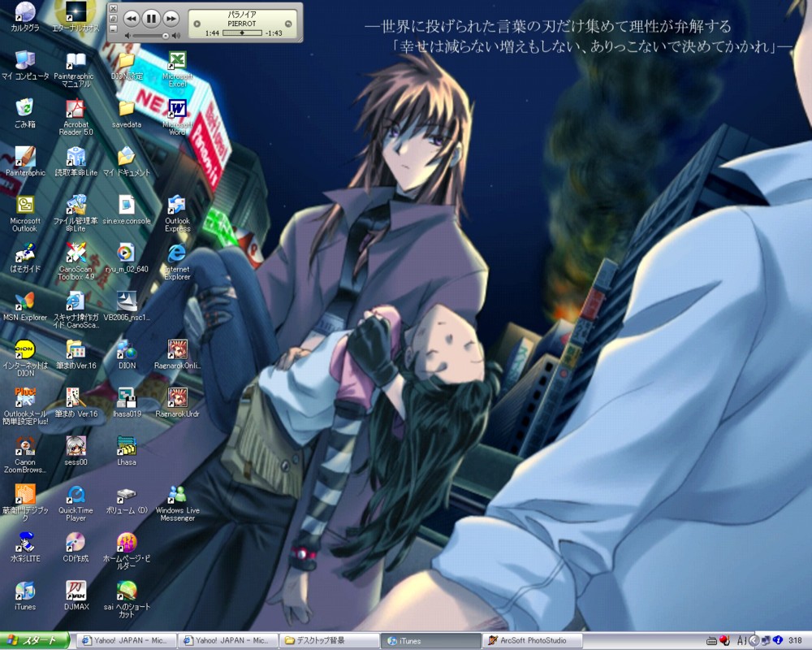Launch Paintgraphic application

pos(25,162)
